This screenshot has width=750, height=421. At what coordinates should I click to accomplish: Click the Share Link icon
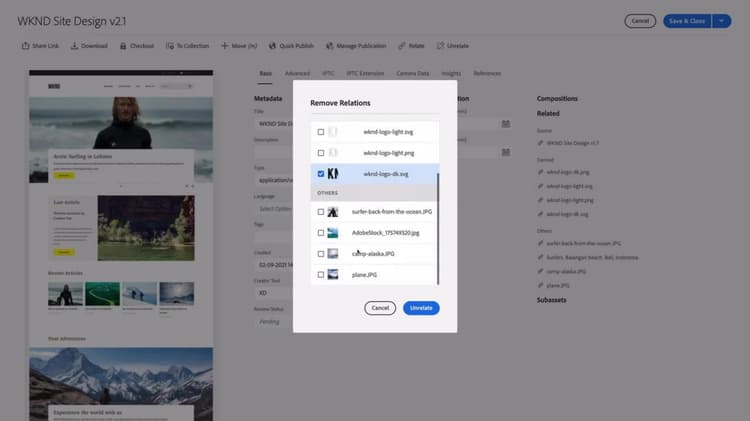pos(25,46)
